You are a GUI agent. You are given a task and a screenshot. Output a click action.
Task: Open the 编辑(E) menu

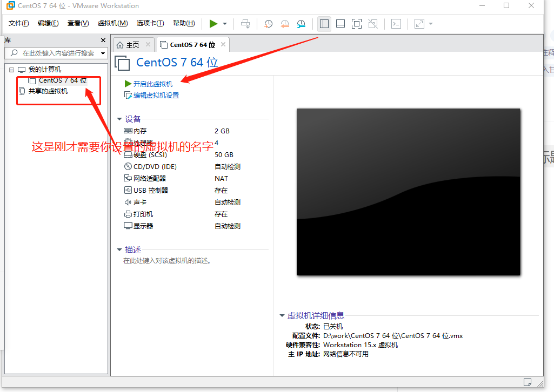click(x=48, y=23)
